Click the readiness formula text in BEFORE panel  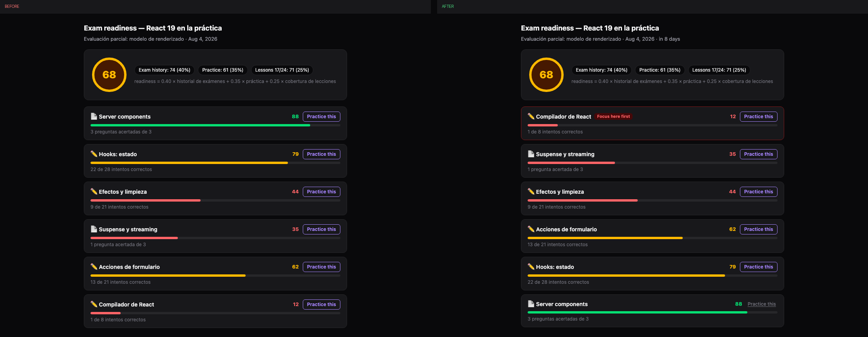pyautogui.click(x=235, y=81)
